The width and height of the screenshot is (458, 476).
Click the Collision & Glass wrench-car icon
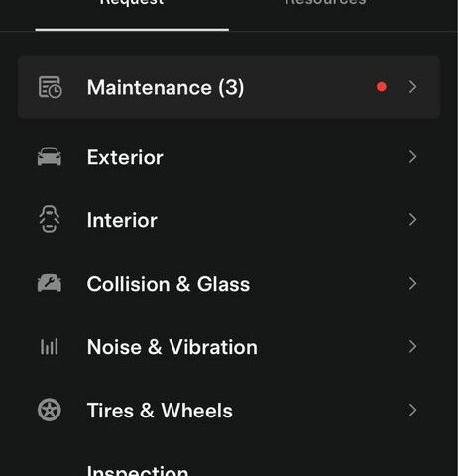point(50,283)
